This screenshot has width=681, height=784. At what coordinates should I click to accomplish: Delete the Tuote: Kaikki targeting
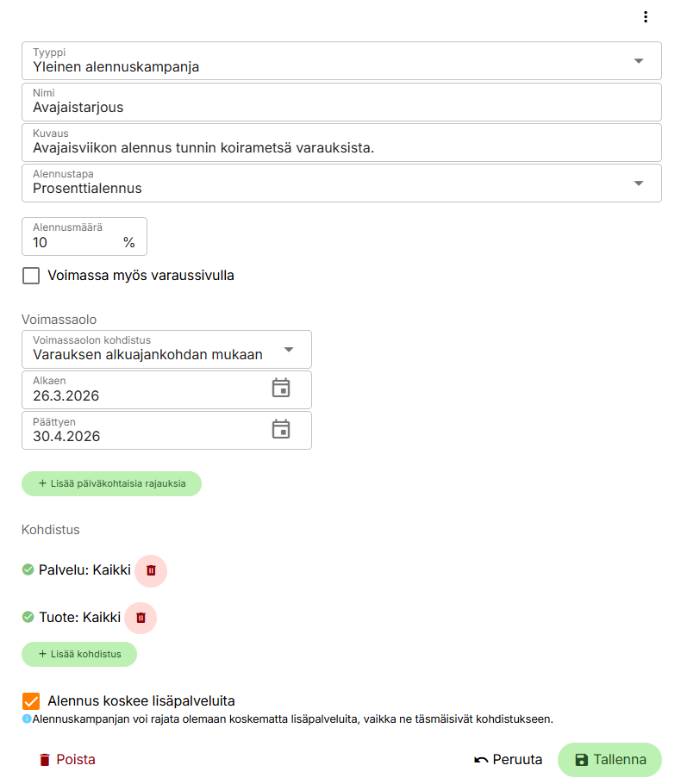coord(141,618)
